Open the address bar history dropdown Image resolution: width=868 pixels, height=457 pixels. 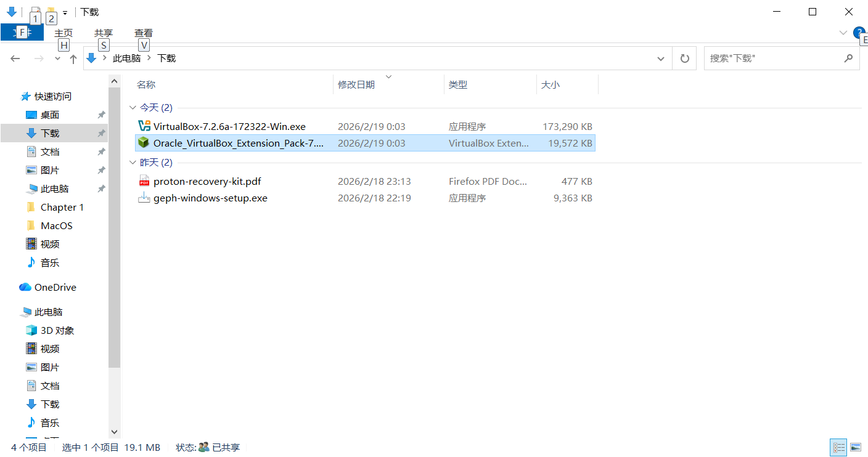pos(661,59)
